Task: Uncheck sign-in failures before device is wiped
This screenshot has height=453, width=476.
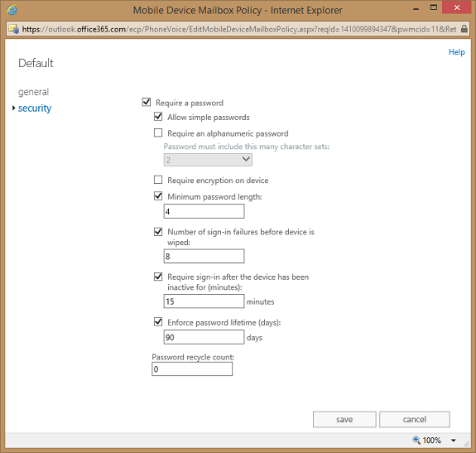Action: [158, 232]
